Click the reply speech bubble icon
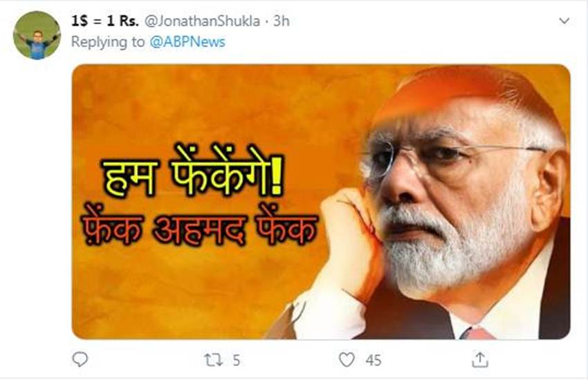This screenshot has height=380, width=588. (x=80, y=359)
